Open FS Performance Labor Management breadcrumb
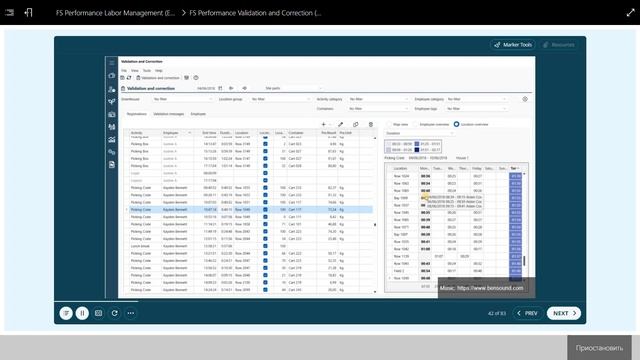Image resolution: width=640 pixels, height=360 pixels. click(115, 13)
